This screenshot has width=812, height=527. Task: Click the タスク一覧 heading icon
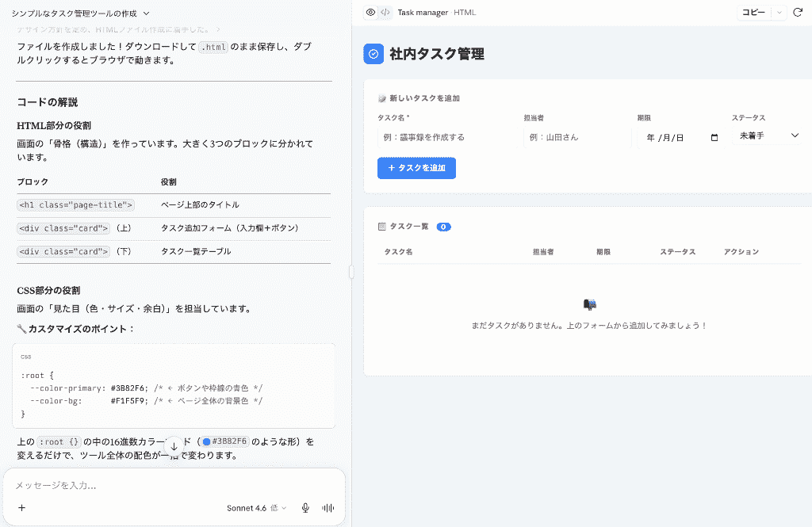(x=382, y=226)
